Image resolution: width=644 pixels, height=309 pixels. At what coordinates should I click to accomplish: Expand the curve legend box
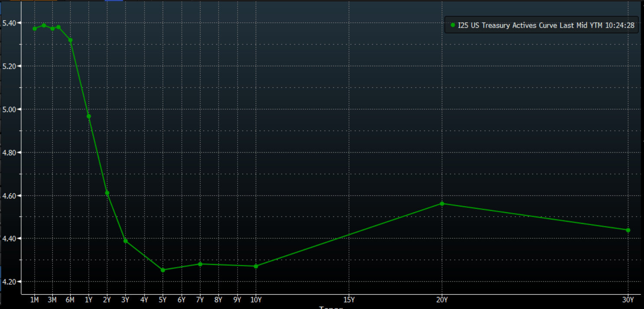tap(541, 25)
